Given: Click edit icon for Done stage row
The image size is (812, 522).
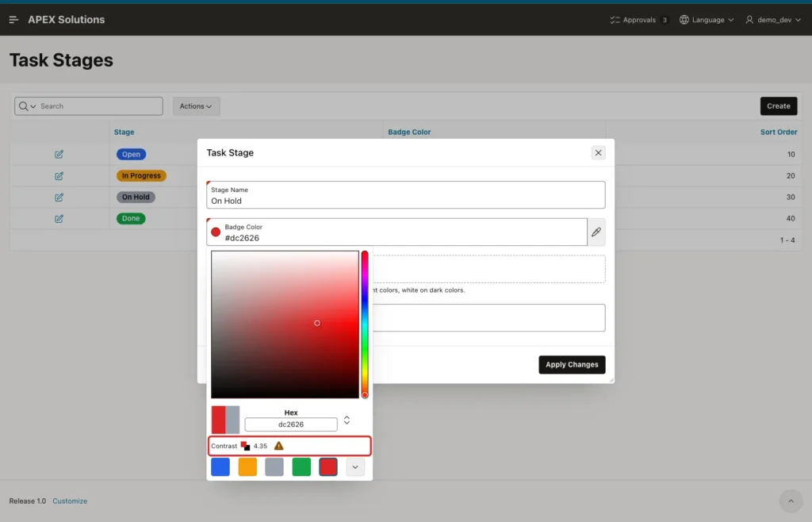Looking at the screenshot, I should 59,218.
